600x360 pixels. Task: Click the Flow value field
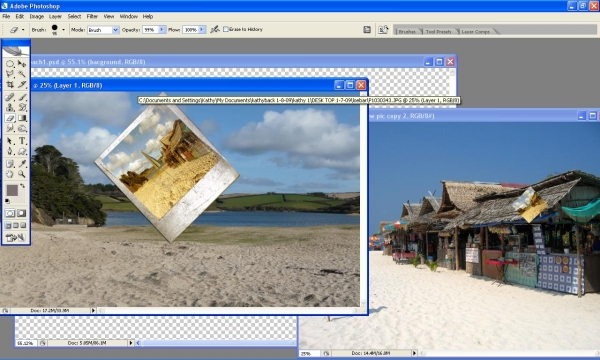coord(191,29)
